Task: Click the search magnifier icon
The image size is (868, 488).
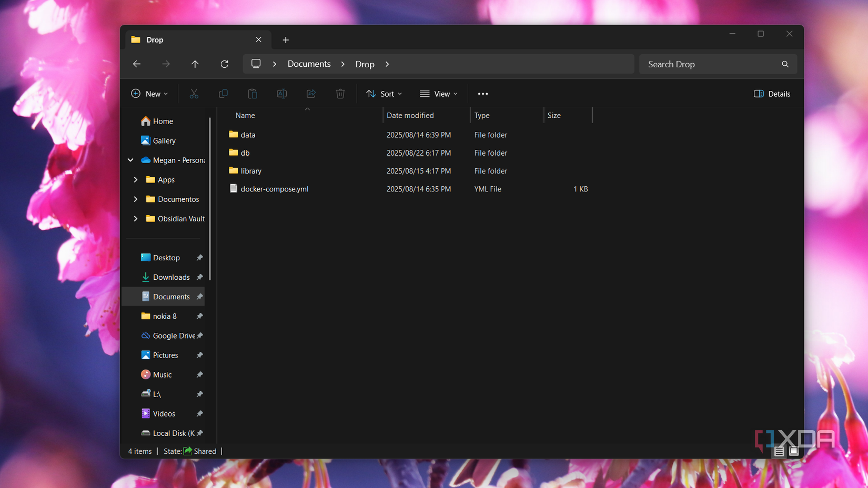Action: pyautogui.click(x=784, y=64)
